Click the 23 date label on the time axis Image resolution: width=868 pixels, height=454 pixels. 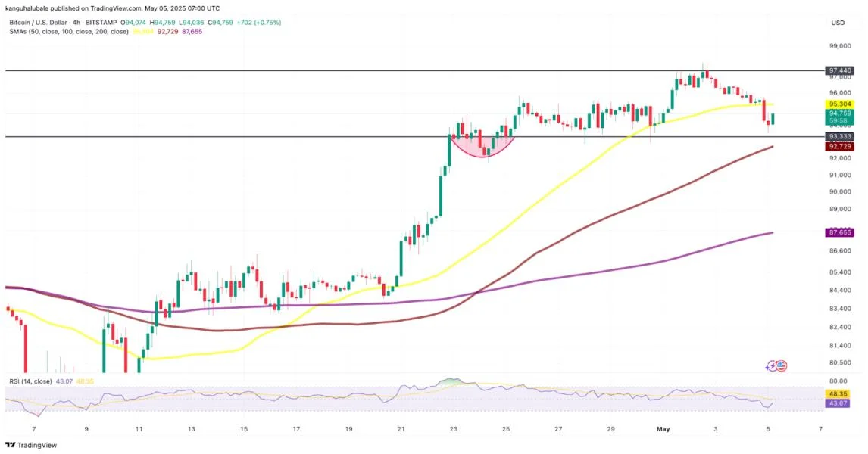(x=454, y=429)
